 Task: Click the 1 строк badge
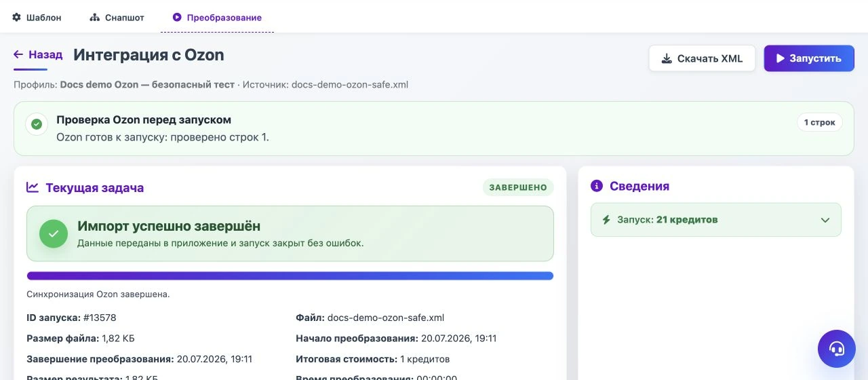click(x=820, y=122)
